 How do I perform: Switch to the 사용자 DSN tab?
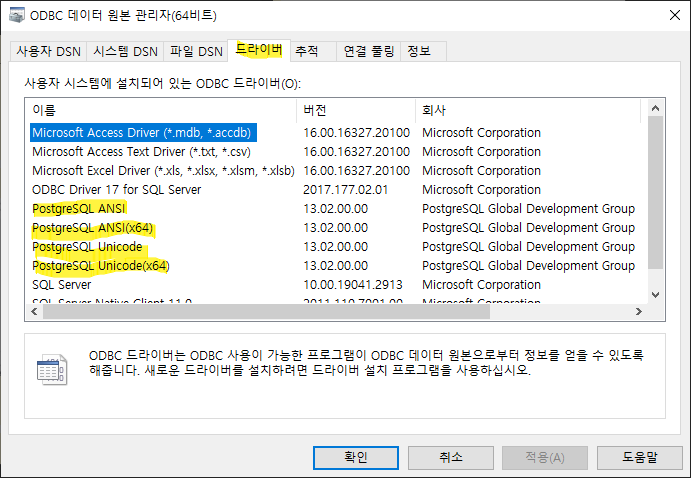48,52
